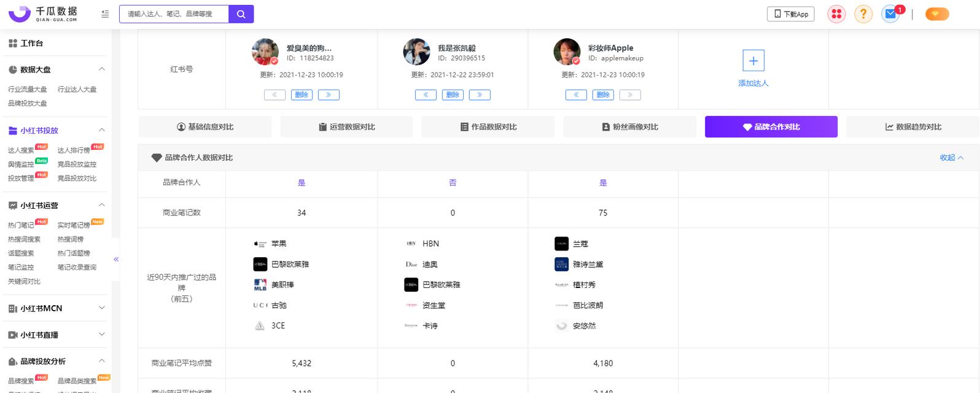Collapse sidebar with double-chevron handle

116,259
